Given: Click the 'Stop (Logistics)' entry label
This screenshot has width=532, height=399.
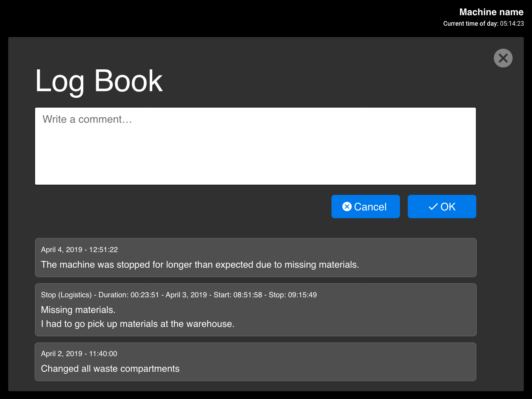Looking at the screenshot, I should pos(66,295).
